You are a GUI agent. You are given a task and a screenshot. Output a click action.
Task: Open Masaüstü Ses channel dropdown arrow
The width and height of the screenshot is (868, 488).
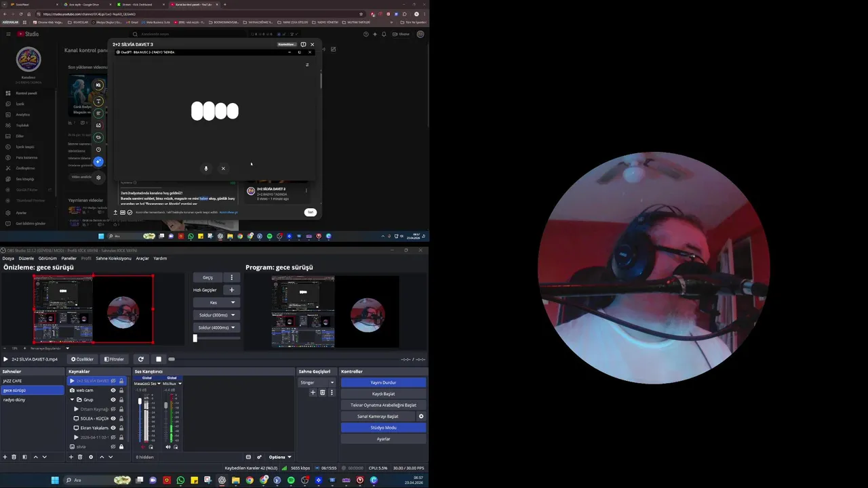click(159, 384)
